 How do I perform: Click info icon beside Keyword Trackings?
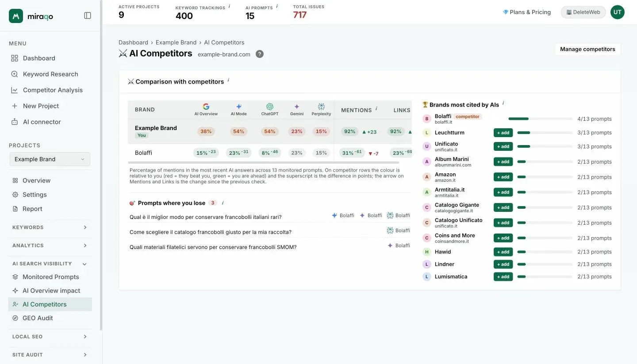[x=229, y=7]
